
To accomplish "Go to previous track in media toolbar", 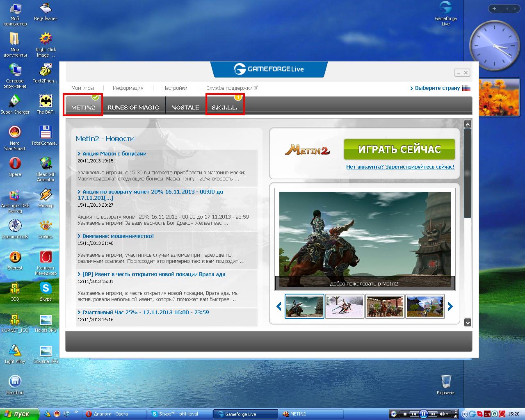I will (x=414, y=414).
